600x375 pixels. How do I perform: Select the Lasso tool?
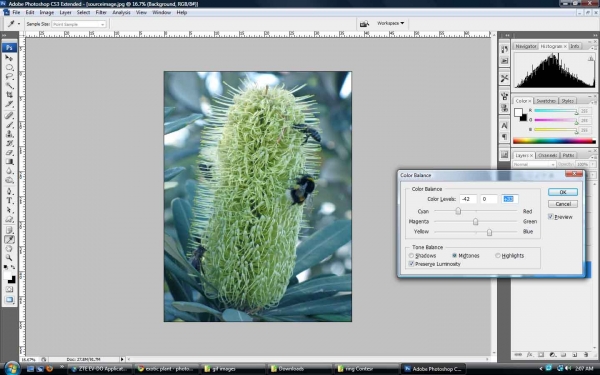[x=9, y=77]
